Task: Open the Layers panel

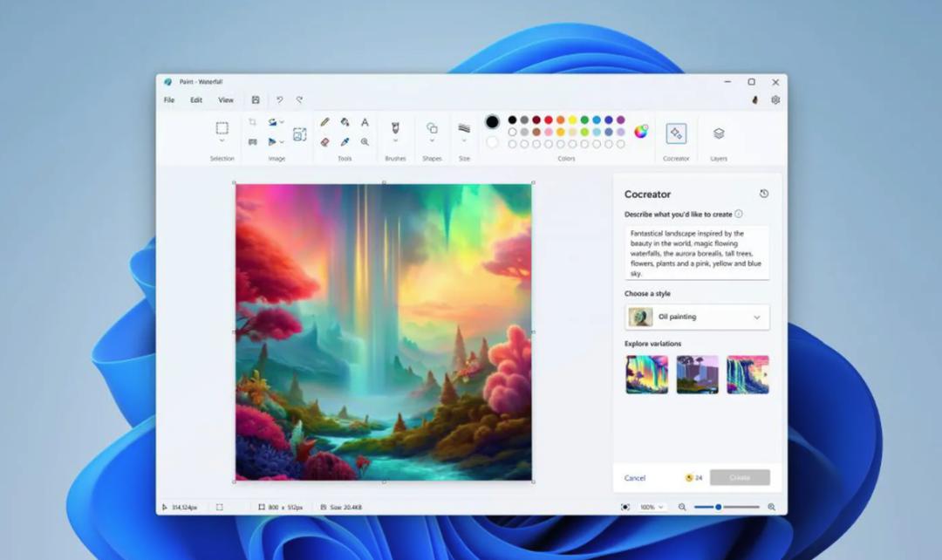Action: coord(719,133)
